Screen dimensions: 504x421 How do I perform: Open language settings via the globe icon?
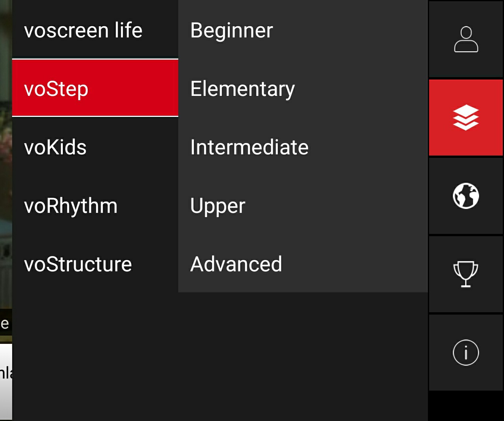pyautogui.click(x=466, y=196)
